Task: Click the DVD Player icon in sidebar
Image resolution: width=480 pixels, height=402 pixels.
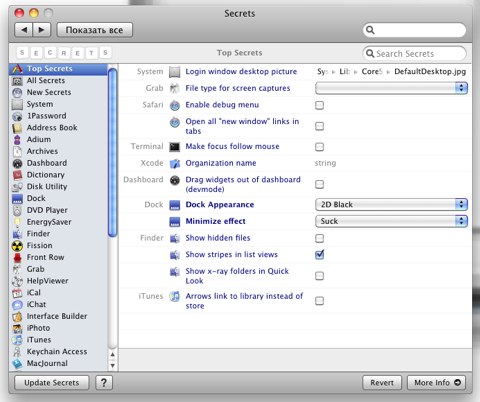Action: pyautogui.click(x=17, y=210)
